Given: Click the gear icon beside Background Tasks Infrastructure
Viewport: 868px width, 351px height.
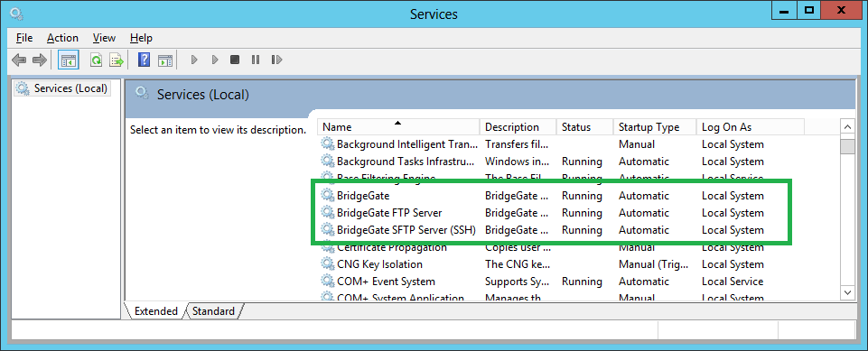Looking at the screenshot, I should 328,162.
